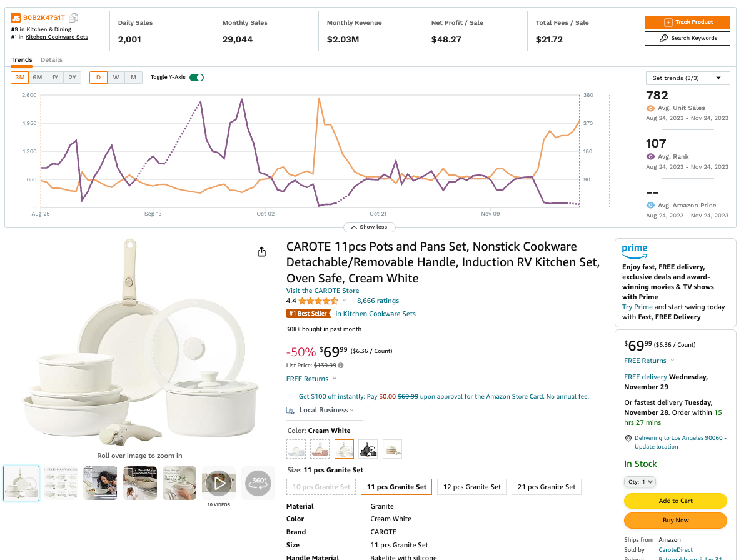751x560 pixels.
Task: Click the Update location link
Action: (656, 447)
